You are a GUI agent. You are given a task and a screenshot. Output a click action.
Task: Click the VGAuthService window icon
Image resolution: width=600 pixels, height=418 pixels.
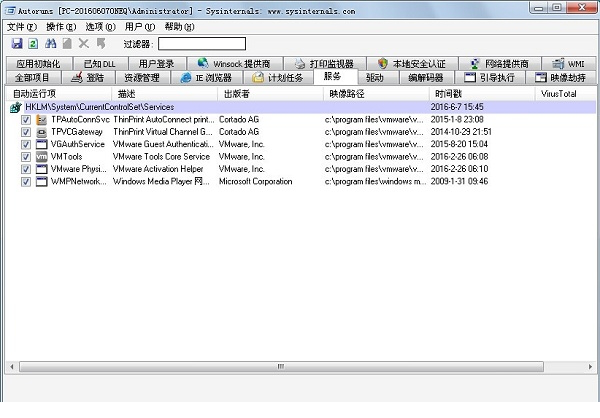coord(41,145)
